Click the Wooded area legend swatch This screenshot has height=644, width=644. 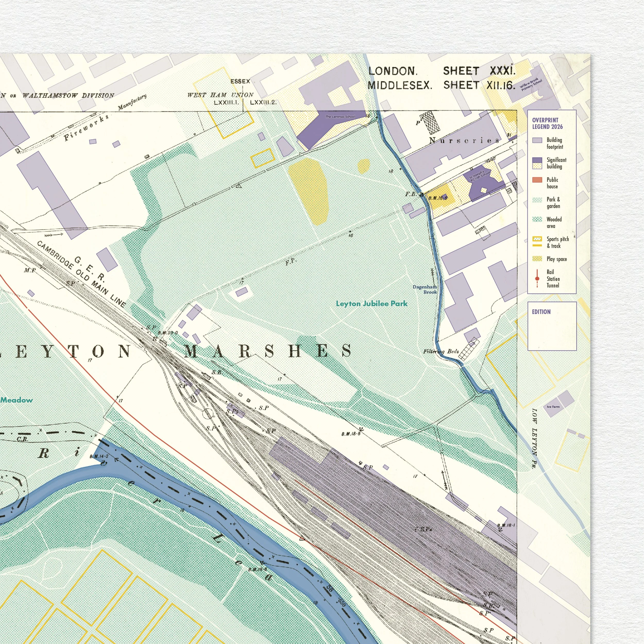point(537,219)
